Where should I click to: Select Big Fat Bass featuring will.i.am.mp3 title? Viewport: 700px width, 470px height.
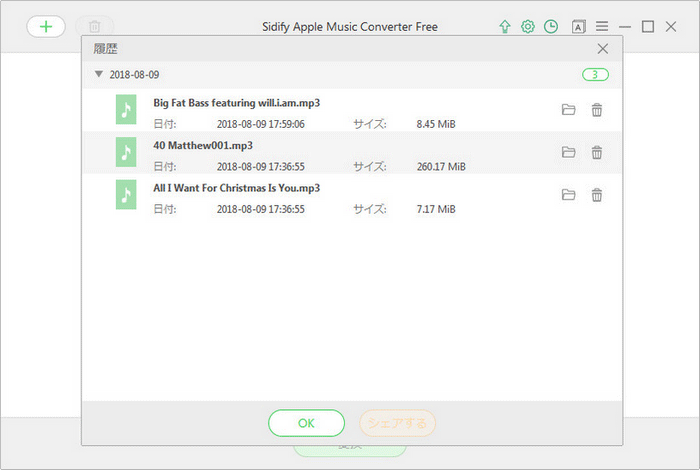[237, 103]
